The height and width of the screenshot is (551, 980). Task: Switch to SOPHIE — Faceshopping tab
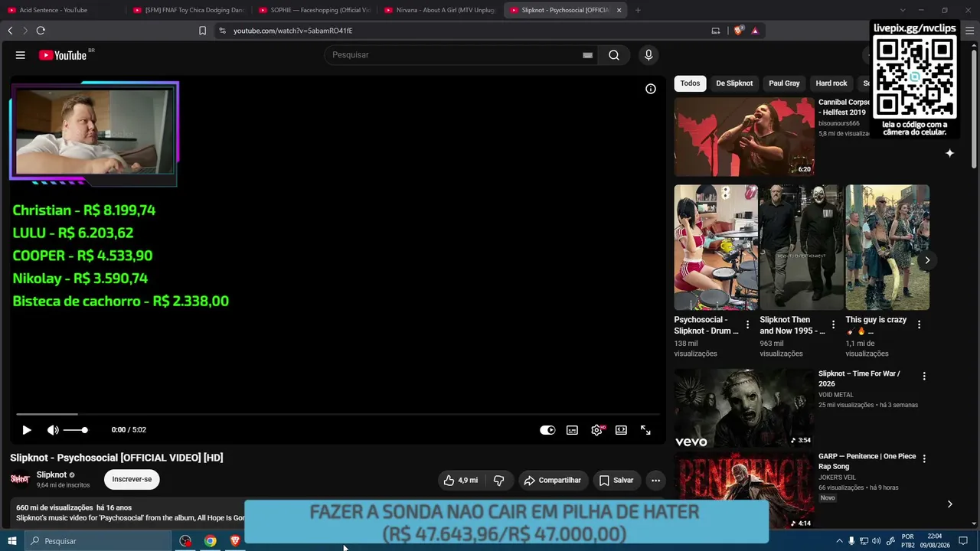pos(314,10)
